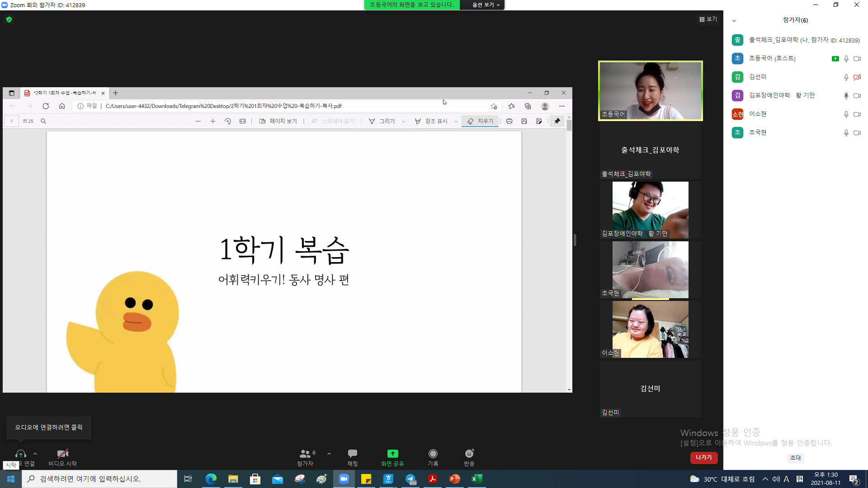Screen dimensions: 868x488
Task: Start 화면 공유 screen share
Action: coord(392,457)
